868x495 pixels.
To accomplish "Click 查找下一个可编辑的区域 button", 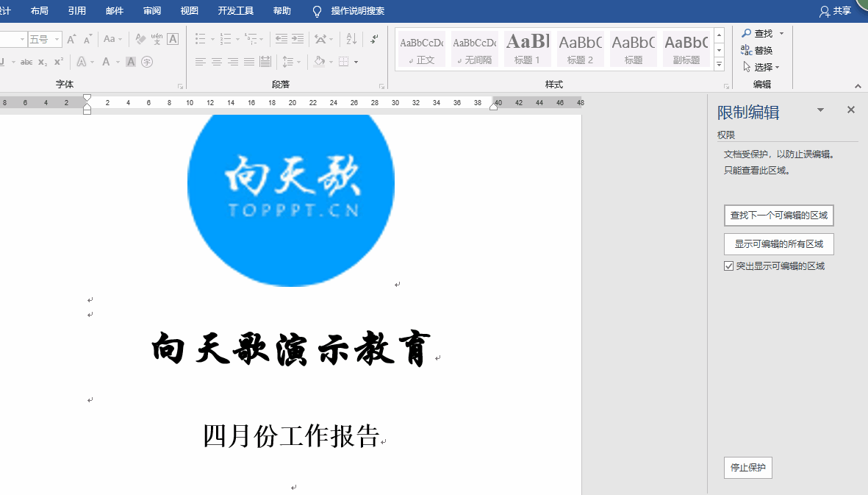I will (779, 216).
